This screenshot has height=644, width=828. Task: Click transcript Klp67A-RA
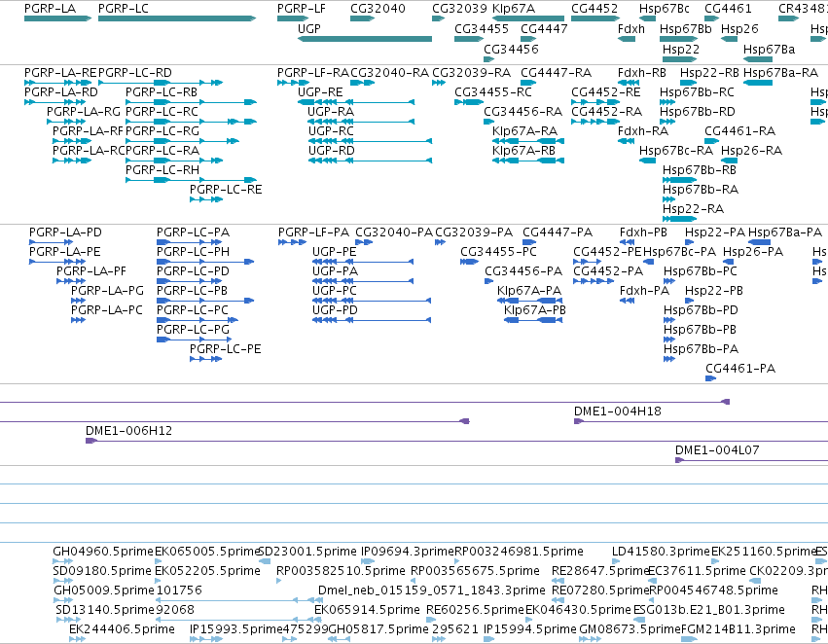coord(528,141)
